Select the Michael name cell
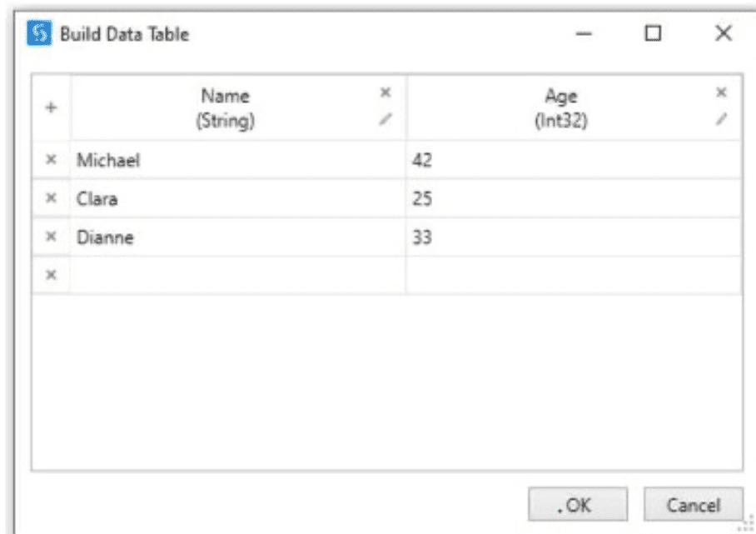 pyautogui.click(x=237, y=160)
